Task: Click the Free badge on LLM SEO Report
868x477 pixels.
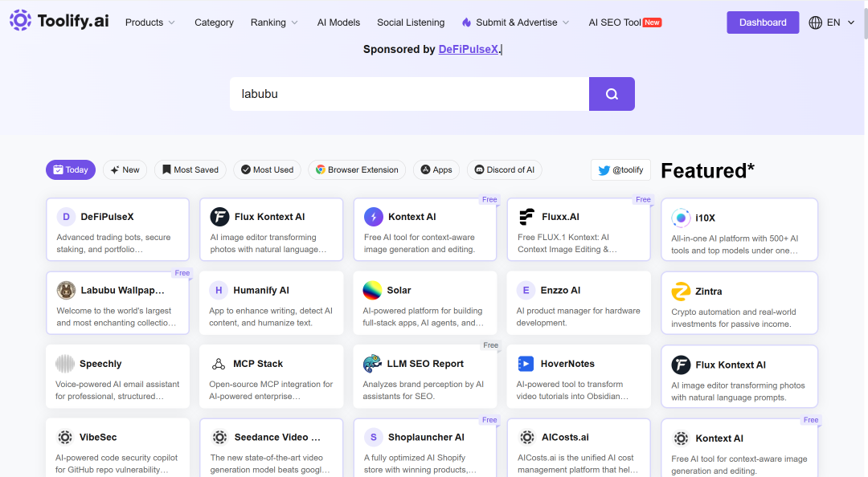Action: click(x=490, y=345)
